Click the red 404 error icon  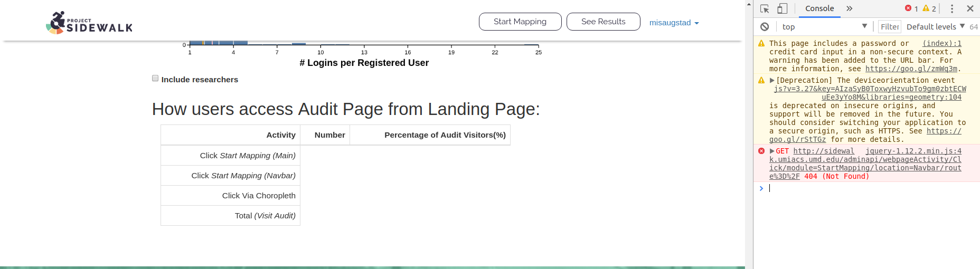click(x=761, y=151)
